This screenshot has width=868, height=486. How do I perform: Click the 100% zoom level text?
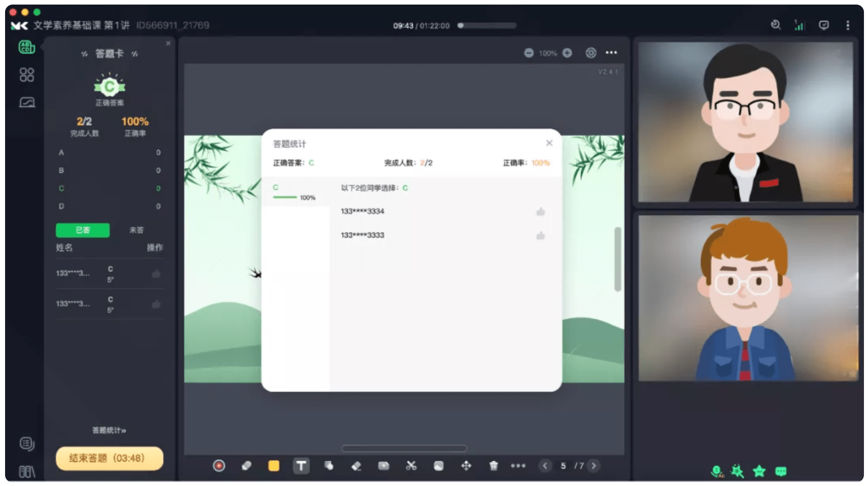pyautogui.click(x=548, y=53)
